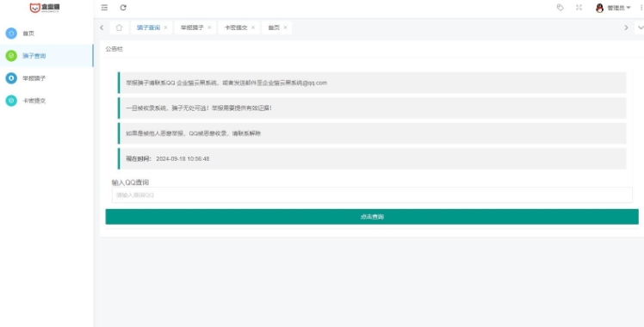Open the vertical dots more menu
Screen dimensions: 644x327
coord(641,8)
